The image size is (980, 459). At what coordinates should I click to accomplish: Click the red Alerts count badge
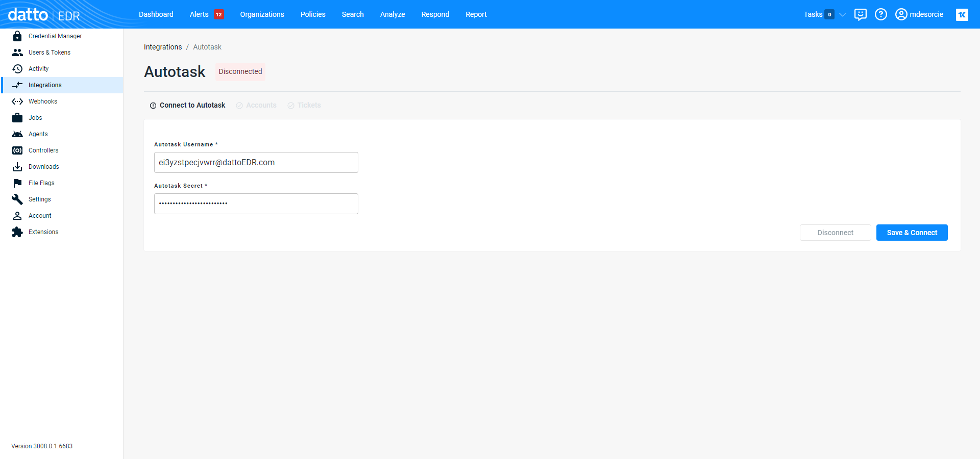[x=219, y=14]
